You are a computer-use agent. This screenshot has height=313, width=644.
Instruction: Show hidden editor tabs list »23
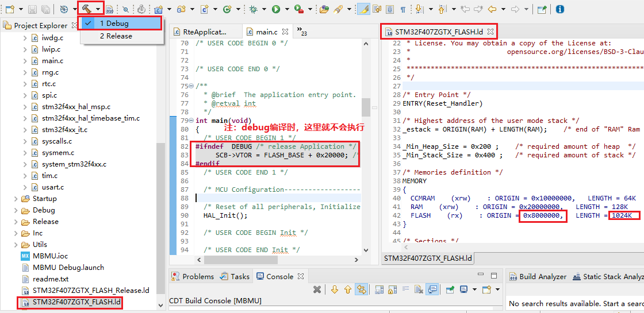[301, 31]
